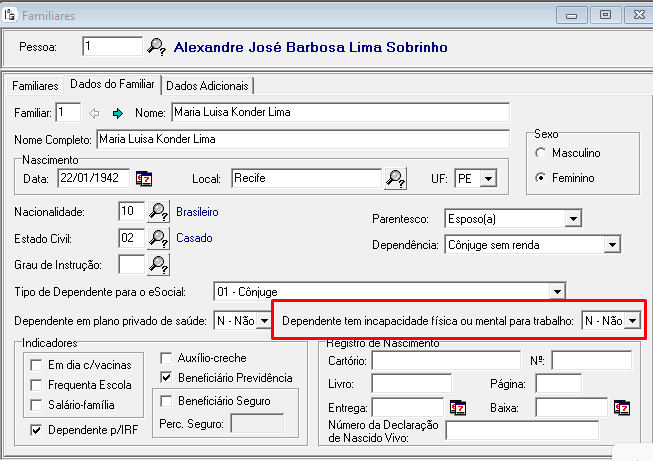The height and width of the screenshot is (461, 653).
Task: Go to next familiar with green arrow
Action: pyautogui.click(x=117, y=112)
